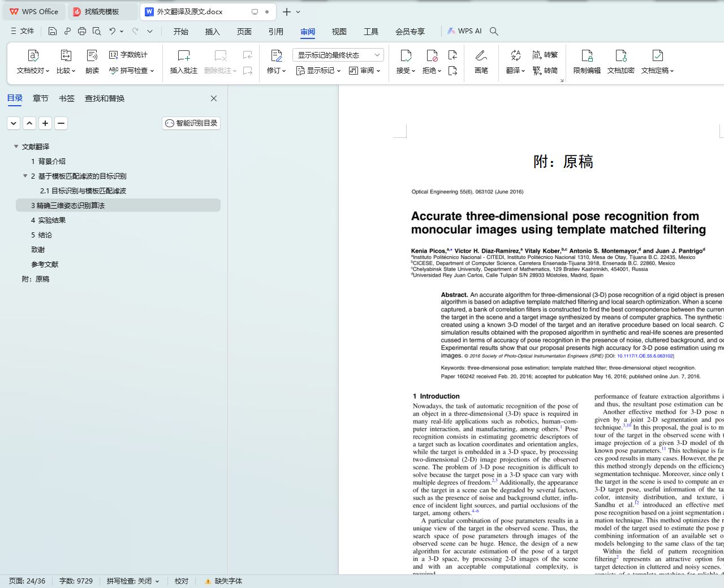The image size is (724, 588).
Task: Click the search magnifier icon
Action: pos(494,31)
